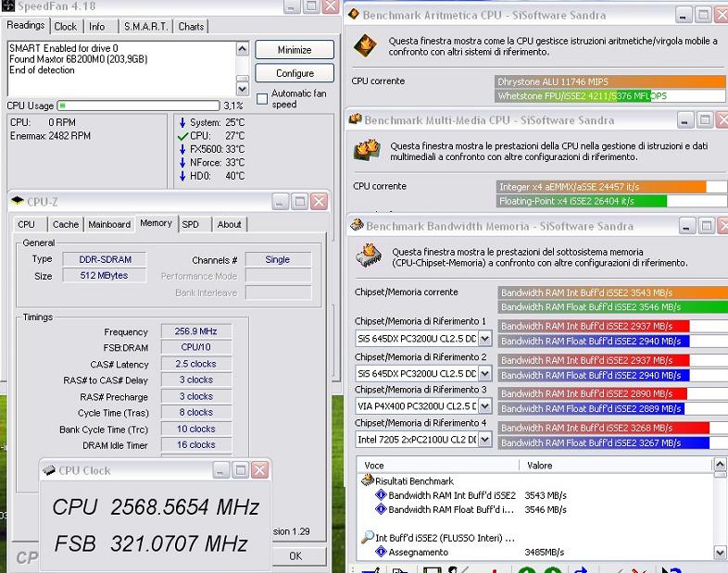Click the Minimize button in SpeedFan
Image resolution: width=728 pixels, height=573 pixels.
(295, 50)
